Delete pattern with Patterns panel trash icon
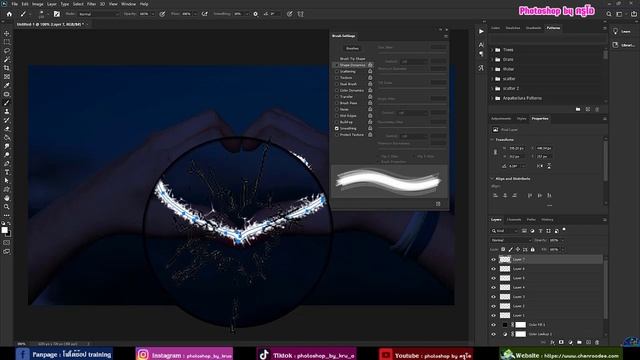Screen dimensions: 640x360 597,109
